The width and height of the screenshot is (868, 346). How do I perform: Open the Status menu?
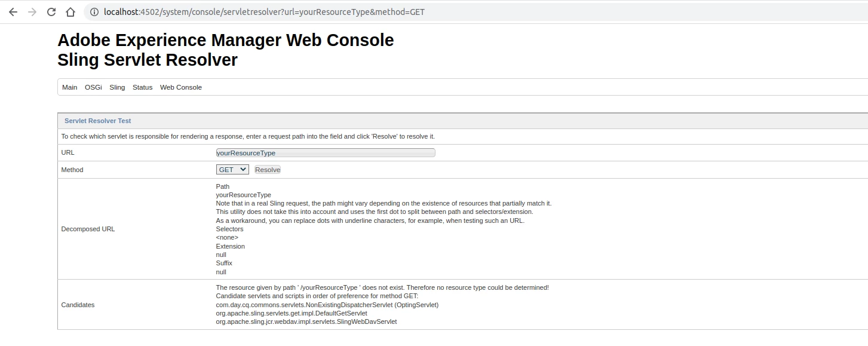pyautogui.click(x=142, y=87)
